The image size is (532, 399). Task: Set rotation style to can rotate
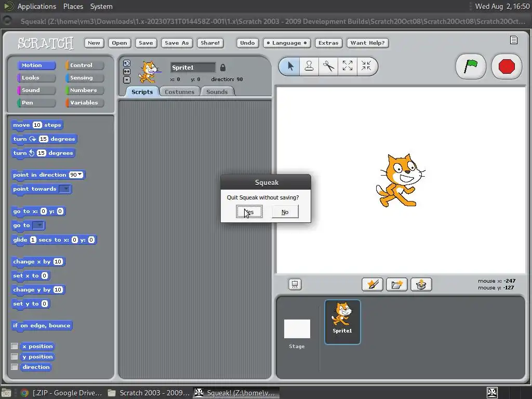pos(127,63)
